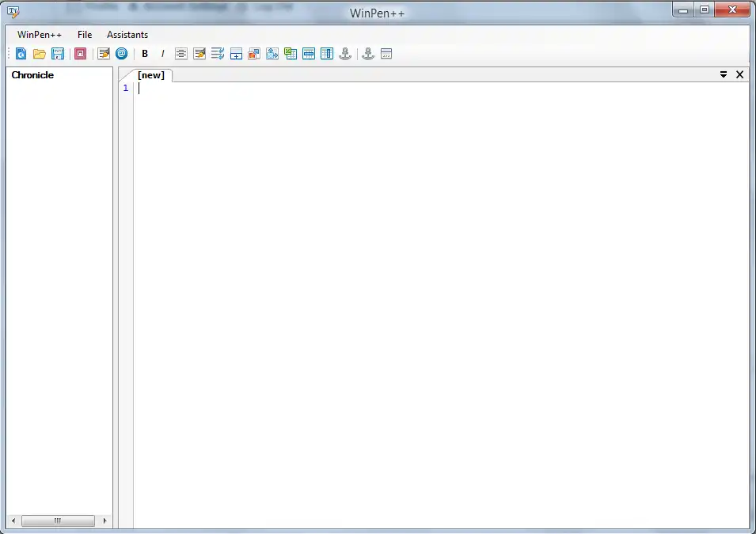Select the [new] document tab
Image resolution: width=756 pixels, height=534 pixels.
click(151, 75)
